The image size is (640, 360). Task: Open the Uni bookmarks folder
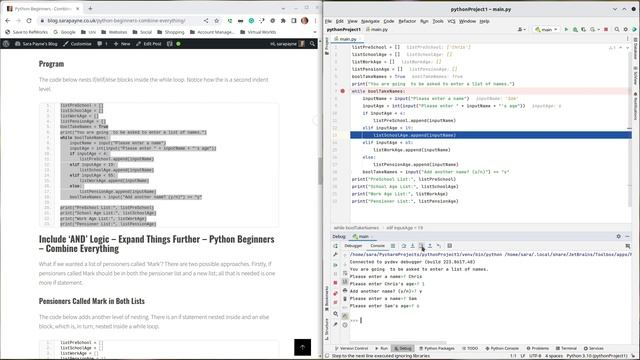(89, 32)
